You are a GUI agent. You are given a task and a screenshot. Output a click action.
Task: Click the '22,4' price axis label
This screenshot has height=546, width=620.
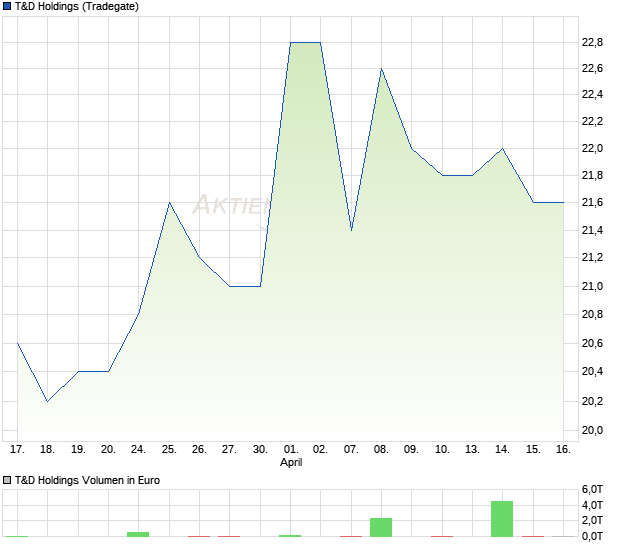[x=592, y=94]
